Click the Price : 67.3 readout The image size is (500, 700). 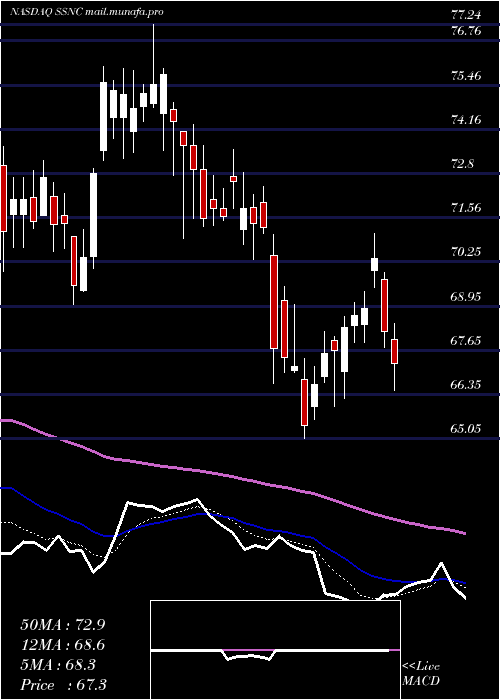point(62,685)
